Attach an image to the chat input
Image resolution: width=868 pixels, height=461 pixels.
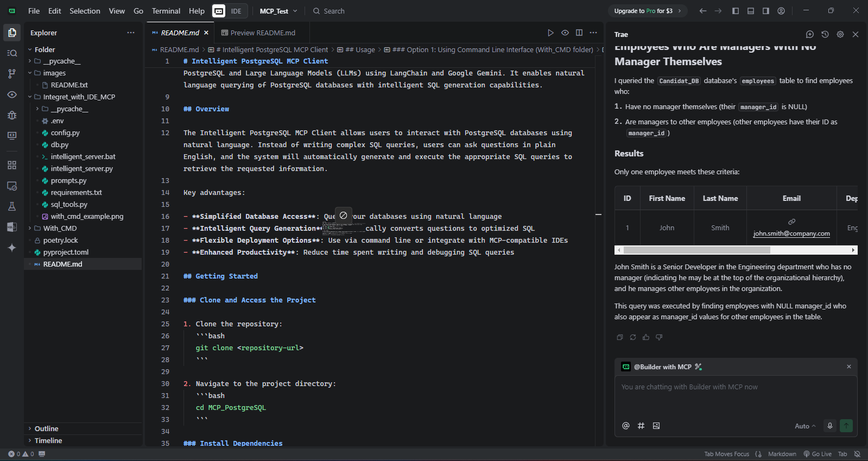pyautogui.click(x=656, y=426)
